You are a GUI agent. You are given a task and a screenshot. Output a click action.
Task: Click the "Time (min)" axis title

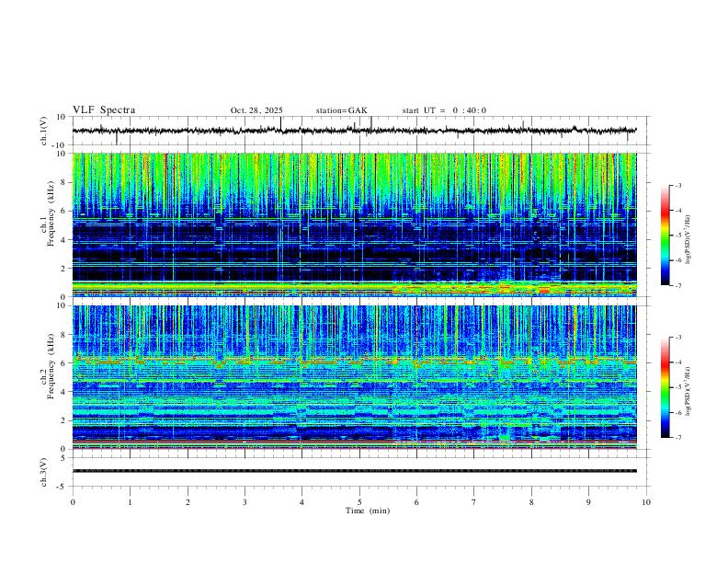(368, 511)
